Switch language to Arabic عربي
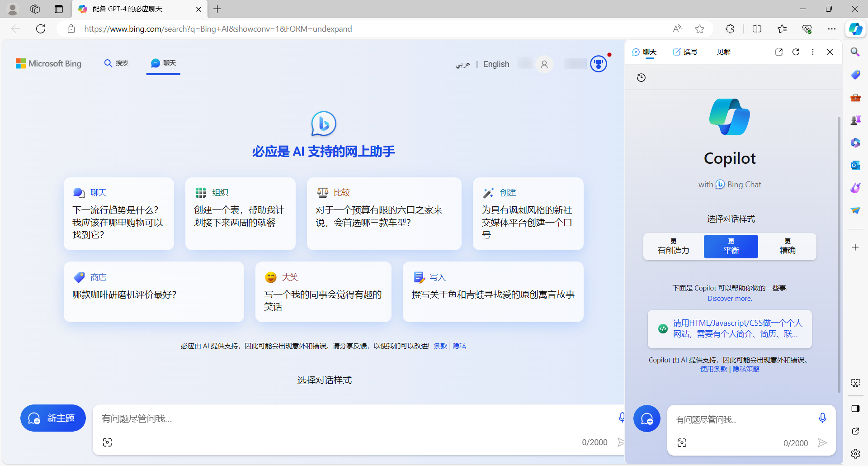The image size is (868, 466). click(x=462, y=64)
